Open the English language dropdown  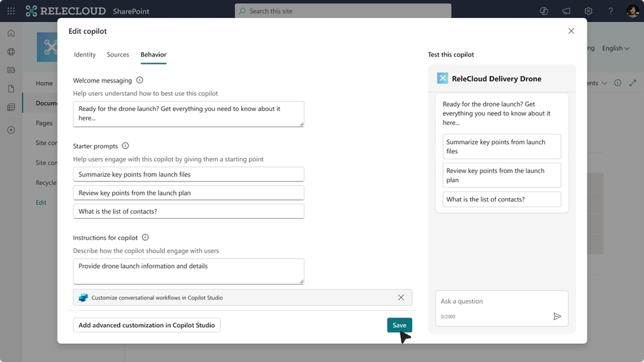coord(615,48)
